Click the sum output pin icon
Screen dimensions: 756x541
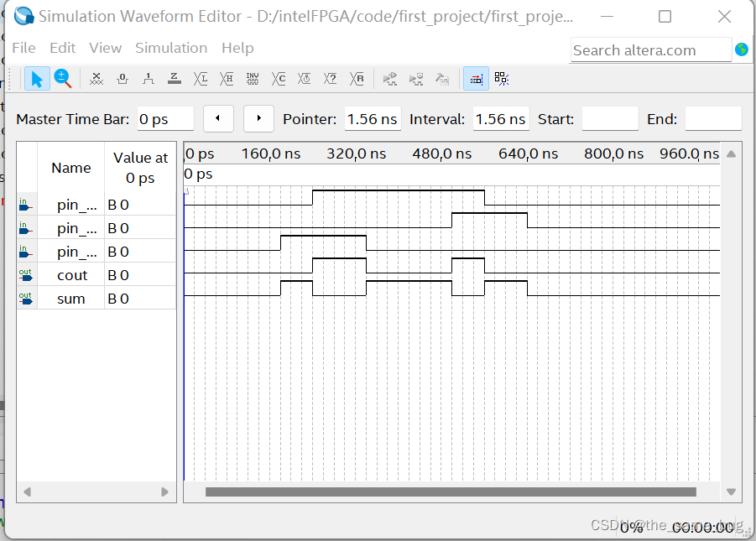[x=25, y=299]
